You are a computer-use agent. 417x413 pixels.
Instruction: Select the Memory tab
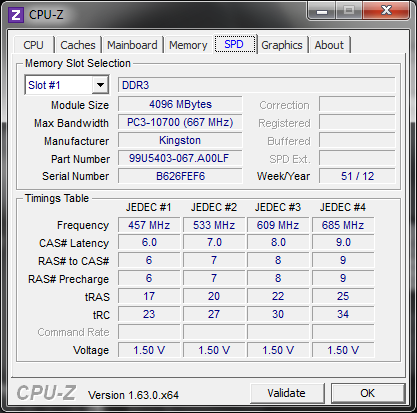pos(188,45)
